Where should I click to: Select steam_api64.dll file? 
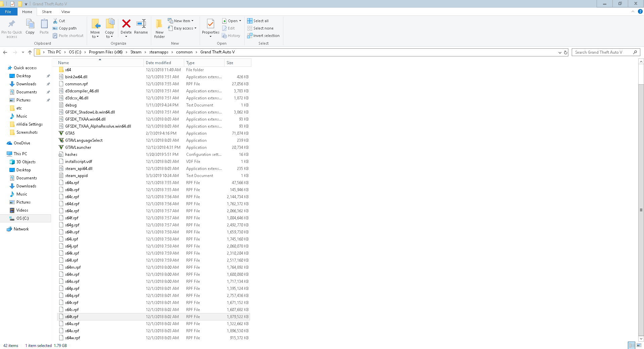[154, 169]
